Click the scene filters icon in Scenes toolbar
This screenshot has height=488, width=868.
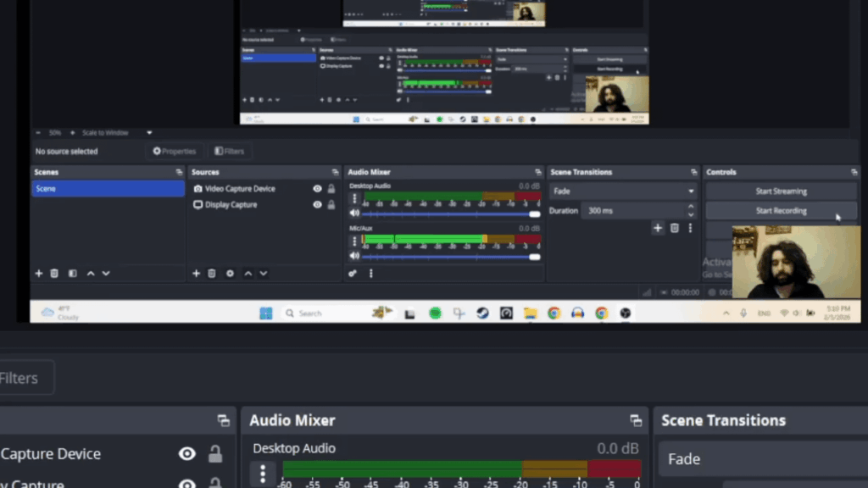pyautogui.click(x=72, y=274)
